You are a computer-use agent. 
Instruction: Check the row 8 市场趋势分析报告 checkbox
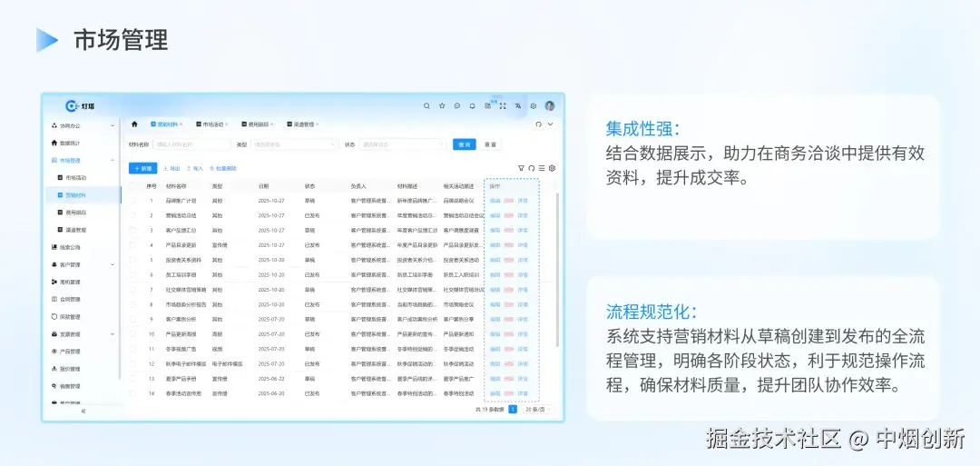pos(132,304)
